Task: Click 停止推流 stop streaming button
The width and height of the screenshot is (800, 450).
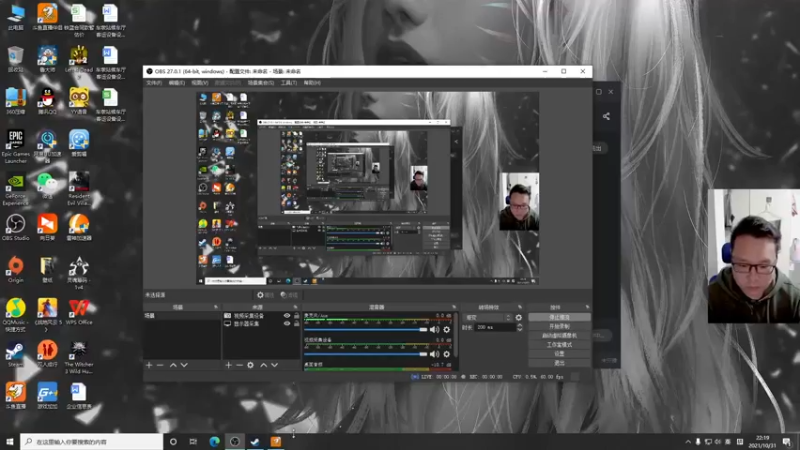Action: pyautogui.click(x=559, y=317)
